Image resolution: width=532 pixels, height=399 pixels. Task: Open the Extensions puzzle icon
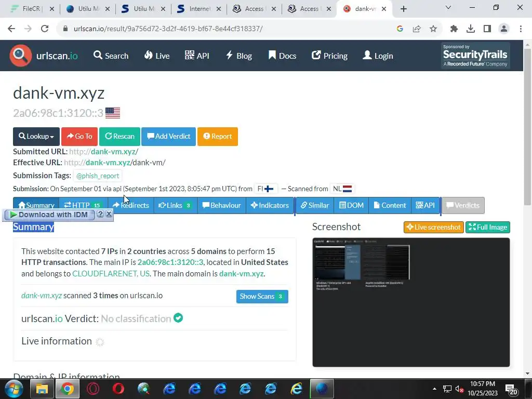(454, 29)
